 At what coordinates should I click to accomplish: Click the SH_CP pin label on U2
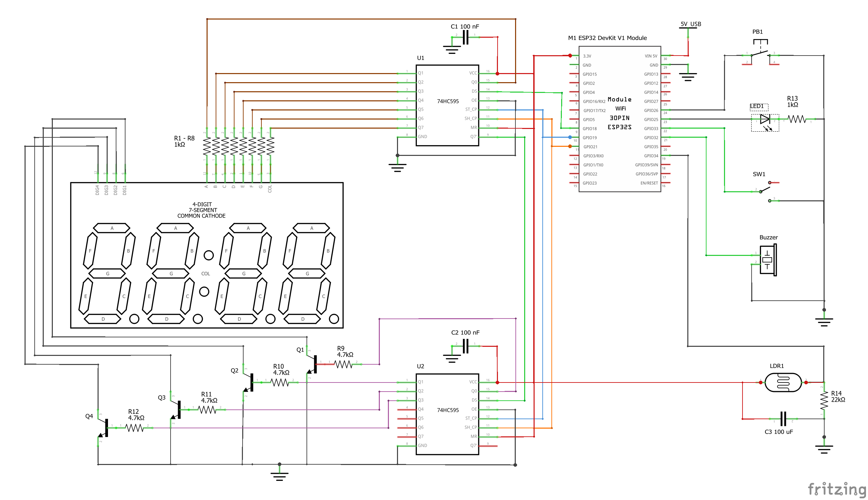pyautogui.click(x=471, y=428)
